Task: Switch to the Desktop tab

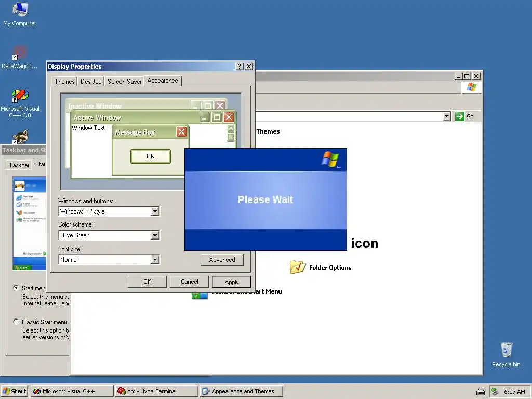Action: [91, 82]
